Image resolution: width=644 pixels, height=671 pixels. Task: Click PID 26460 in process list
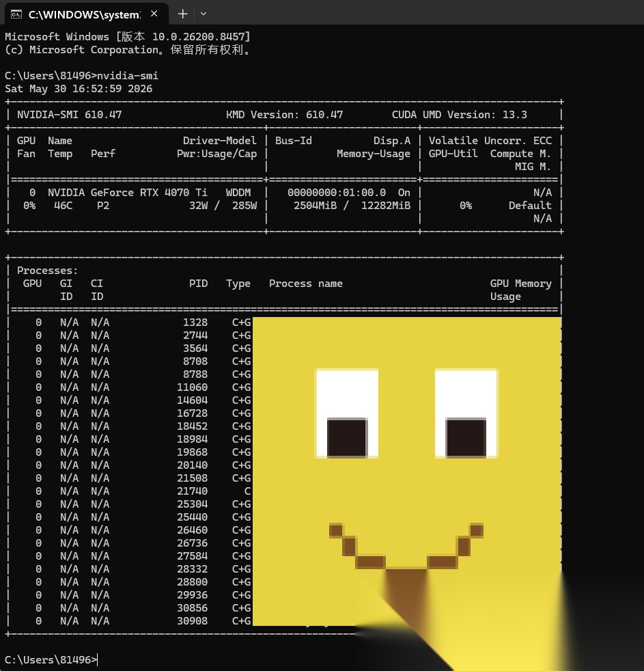(x=193, y=530)
